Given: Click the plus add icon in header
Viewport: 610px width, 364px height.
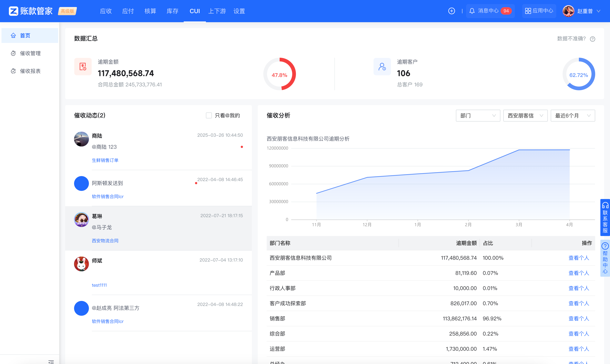Looking at the screenshot, I should [451, 11].
